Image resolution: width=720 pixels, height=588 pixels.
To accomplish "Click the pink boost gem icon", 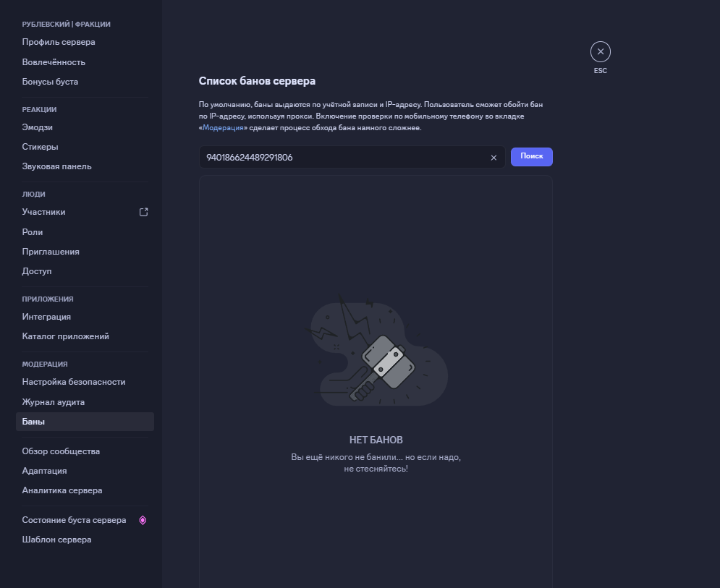I will (143, 520).
